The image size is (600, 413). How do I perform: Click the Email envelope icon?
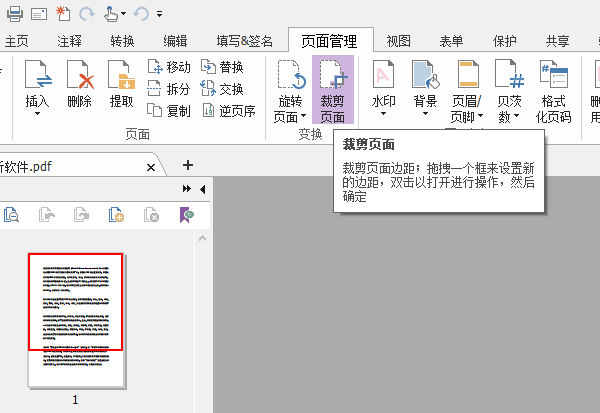point(39,15)
